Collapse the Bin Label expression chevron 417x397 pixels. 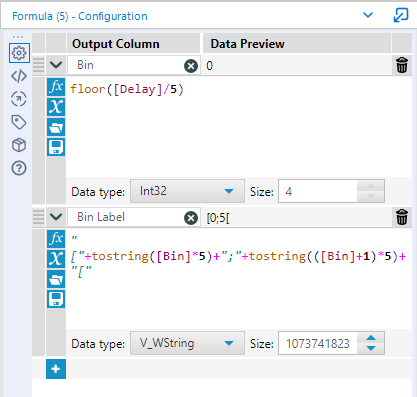56,217
